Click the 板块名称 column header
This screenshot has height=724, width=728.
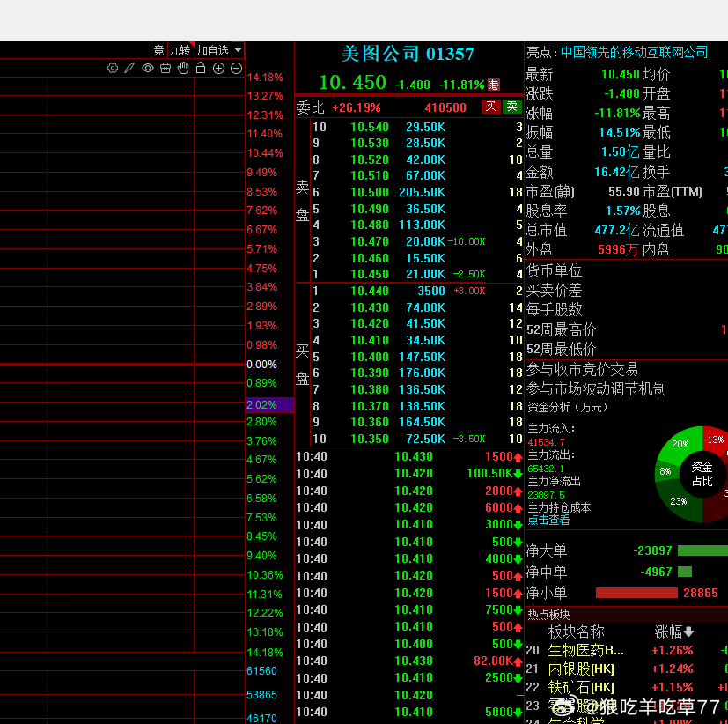(577, 632)
